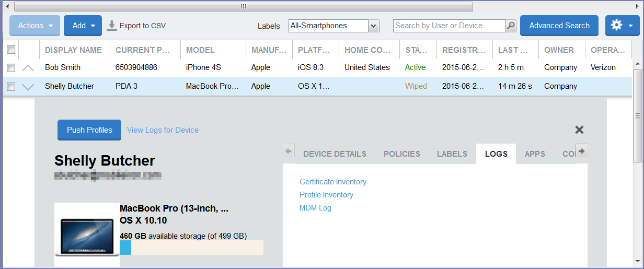Viewport: 644px width, 269px height.
Task: Switch to the Device Details tab
Action: coord(335,154)
